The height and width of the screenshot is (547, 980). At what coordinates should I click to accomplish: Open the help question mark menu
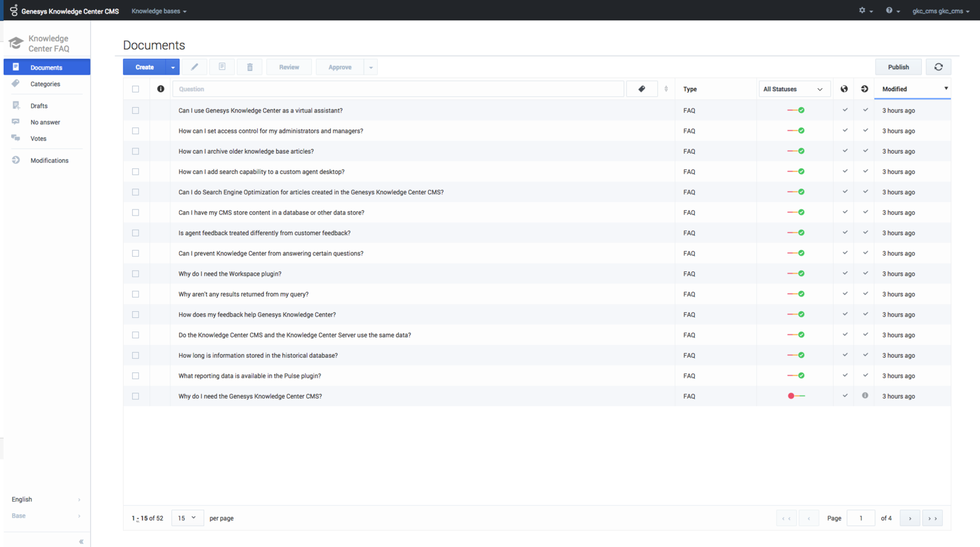tap(892, 10)
